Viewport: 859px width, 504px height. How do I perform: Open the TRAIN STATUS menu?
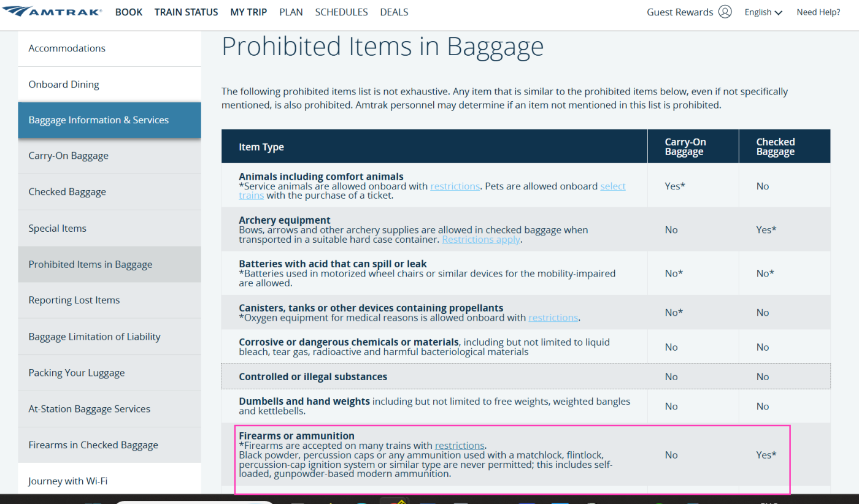186,12
